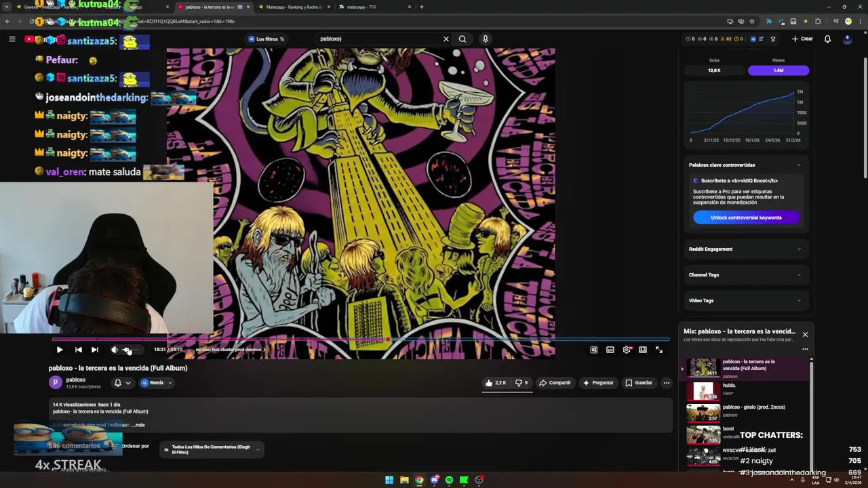868x488 pixels.
Task: Open pabloxo channel avatar
Action: pos(55,383)
